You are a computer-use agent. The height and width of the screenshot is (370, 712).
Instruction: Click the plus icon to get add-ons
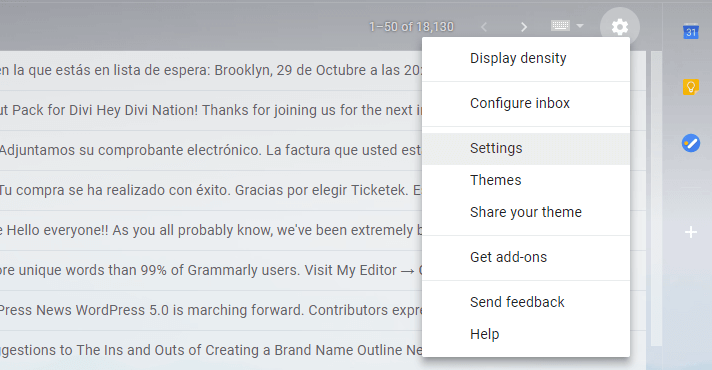coord(691,232)
